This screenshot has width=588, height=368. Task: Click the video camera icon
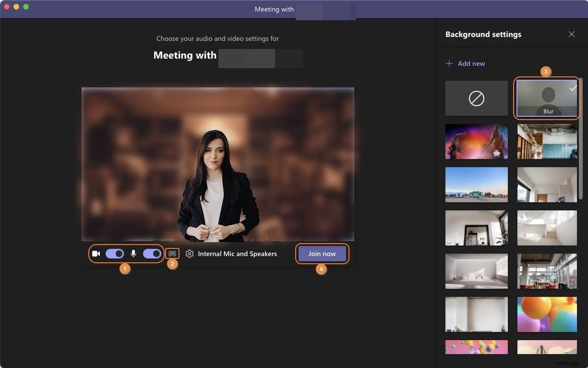96,254
